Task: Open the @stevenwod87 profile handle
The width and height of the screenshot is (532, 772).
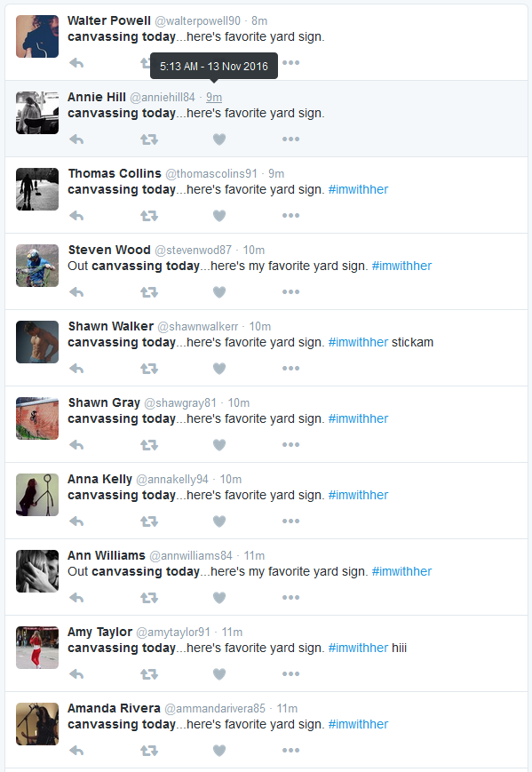Action: point(193,251)
